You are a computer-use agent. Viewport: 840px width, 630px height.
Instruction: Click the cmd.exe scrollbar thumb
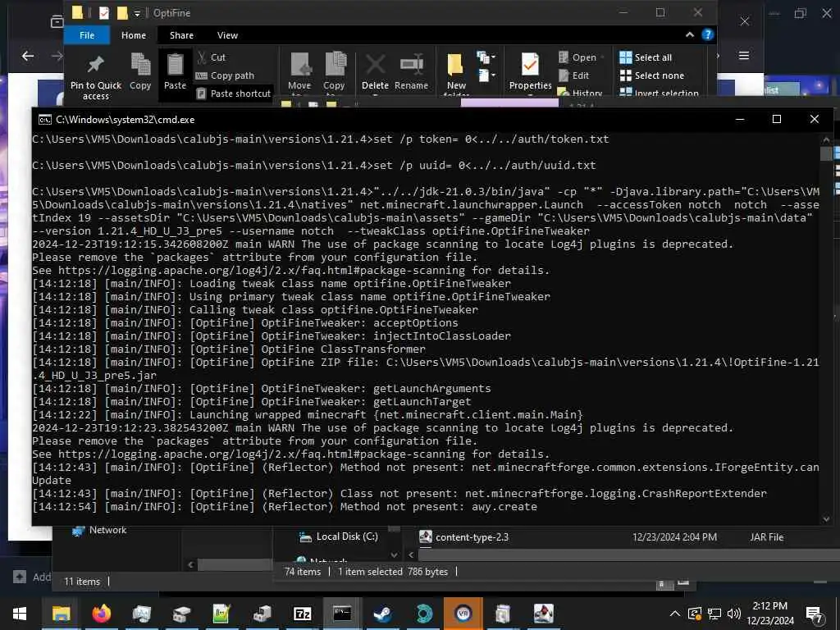click(825, 153)
